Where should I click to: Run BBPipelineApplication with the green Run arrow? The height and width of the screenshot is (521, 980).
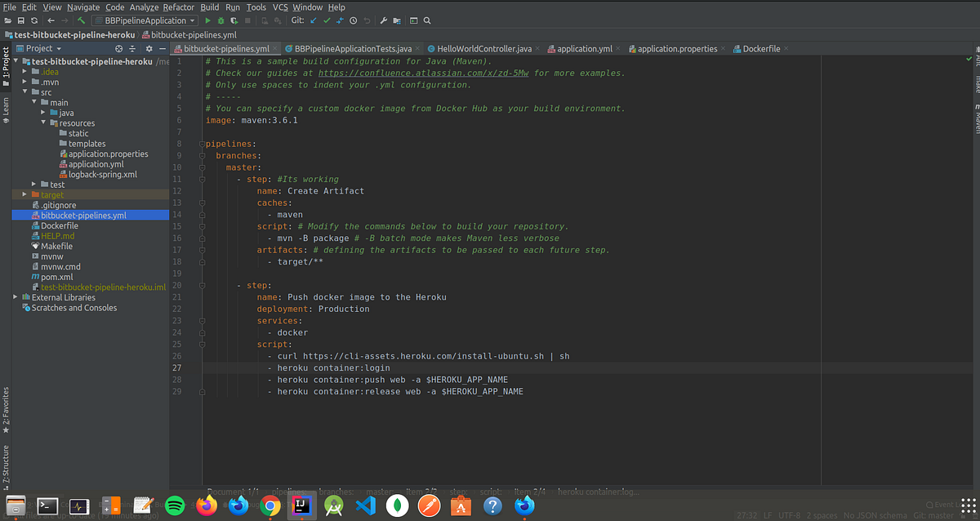pos(208,20)
